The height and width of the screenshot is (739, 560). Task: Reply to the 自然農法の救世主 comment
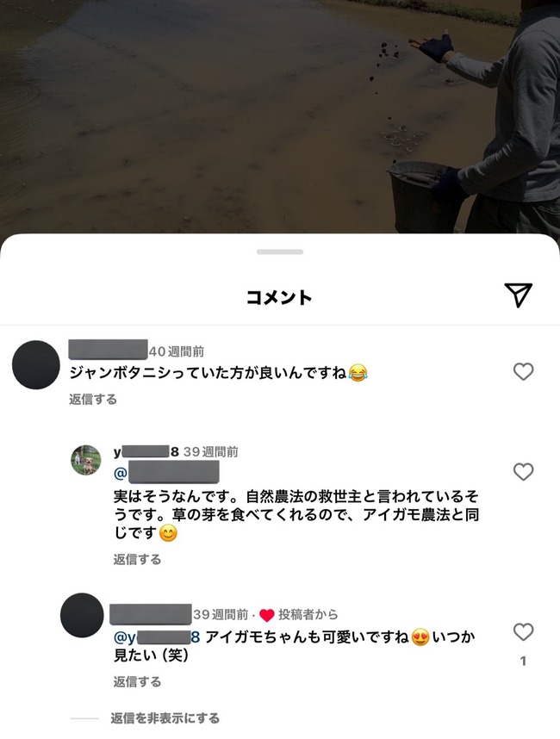[x=137, y=560]
